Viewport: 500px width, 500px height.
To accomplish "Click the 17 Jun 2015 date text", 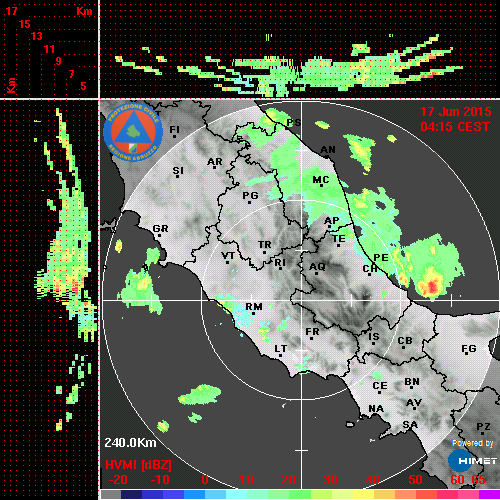I will click(456, 112).
